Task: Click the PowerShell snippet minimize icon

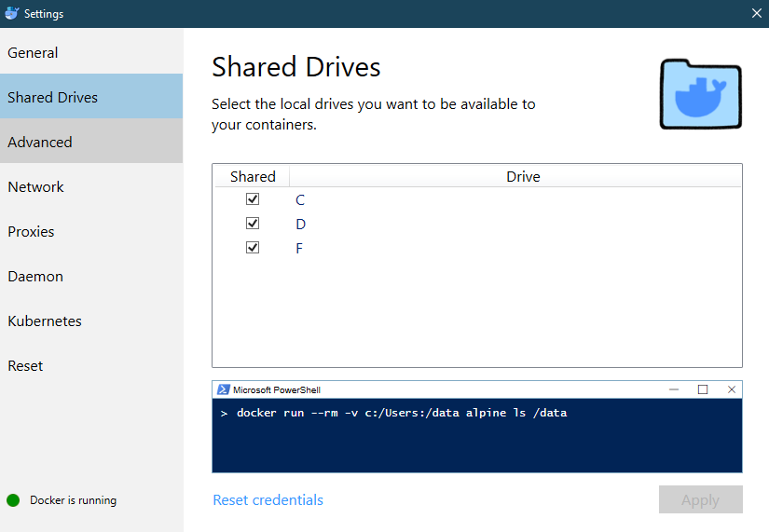Action: coord(674,389)
